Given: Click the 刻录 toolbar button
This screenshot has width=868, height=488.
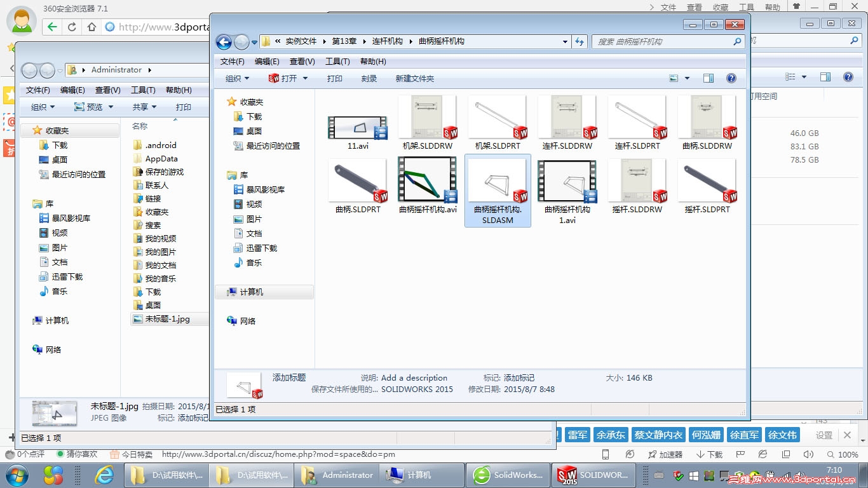Looking at the screenshot, I should (369, 78).
